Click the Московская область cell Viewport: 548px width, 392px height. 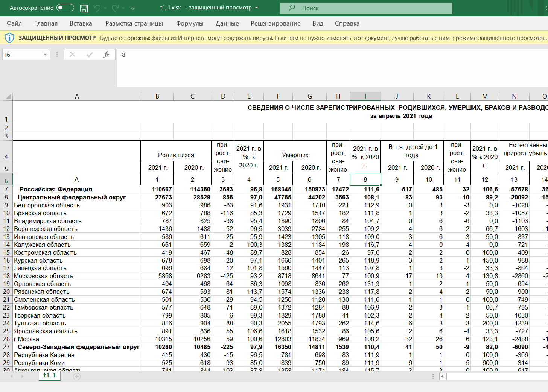[77, 276]
